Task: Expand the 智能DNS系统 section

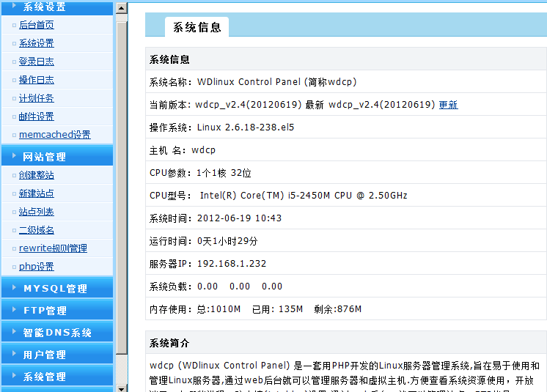Action: 57,333
